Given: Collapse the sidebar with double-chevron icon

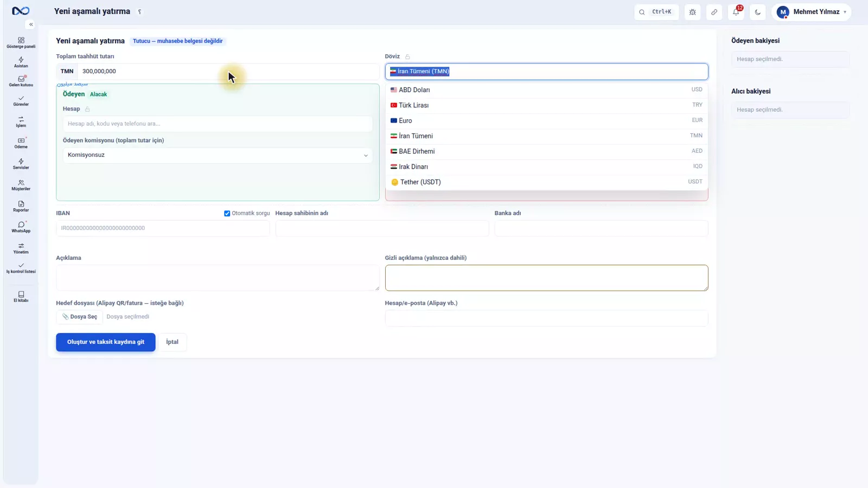Looking at the screenshot, I should tap(31, 24).
